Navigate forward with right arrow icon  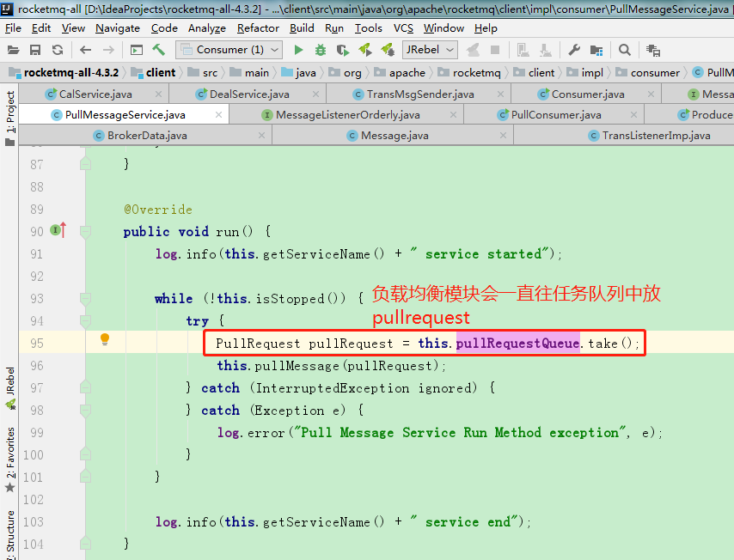[108, 50]
